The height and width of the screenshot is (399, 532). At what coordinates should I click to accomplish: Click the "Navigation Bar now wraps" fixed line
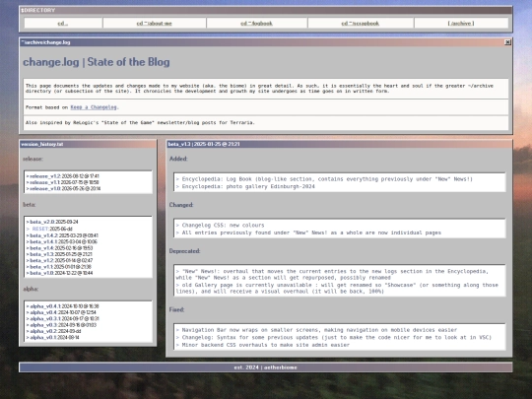316,330
